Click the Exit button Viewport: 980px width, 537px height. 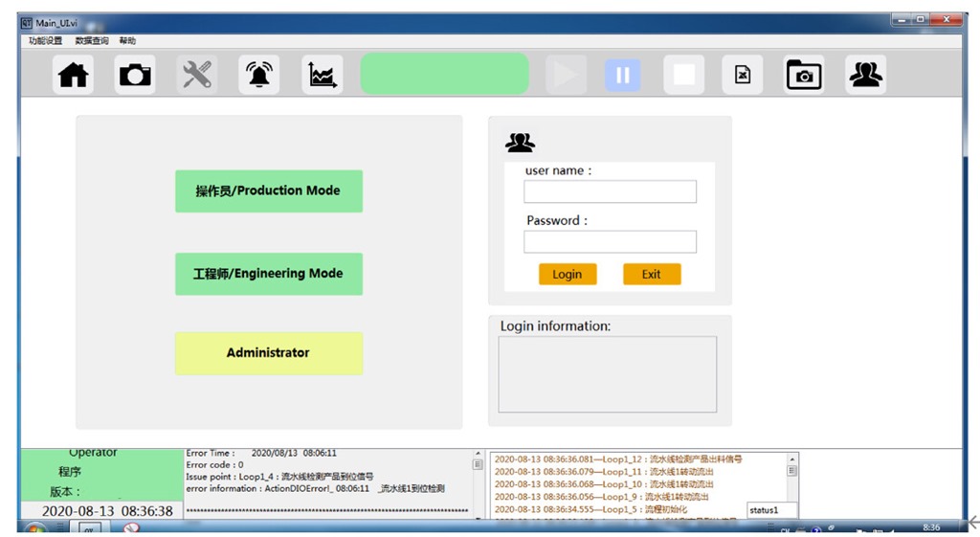coord(652,274)
